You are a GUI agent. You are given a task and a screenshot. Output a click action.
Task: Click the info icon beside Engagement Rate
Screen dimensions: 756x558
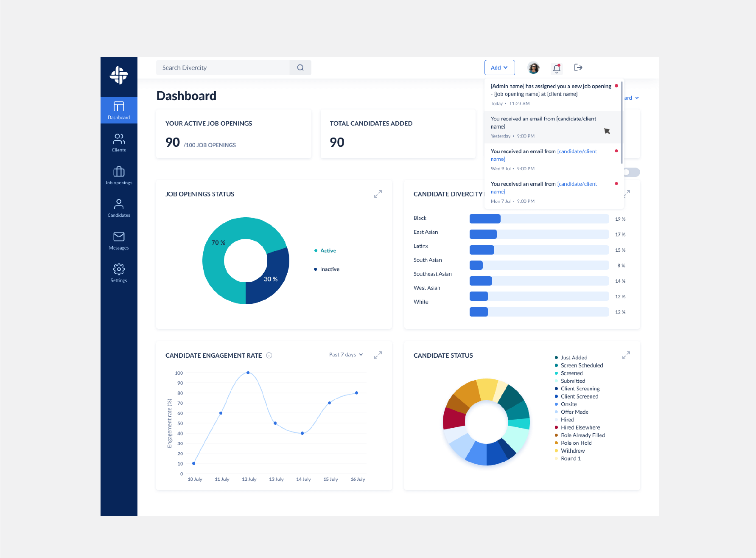coord(269,356)
